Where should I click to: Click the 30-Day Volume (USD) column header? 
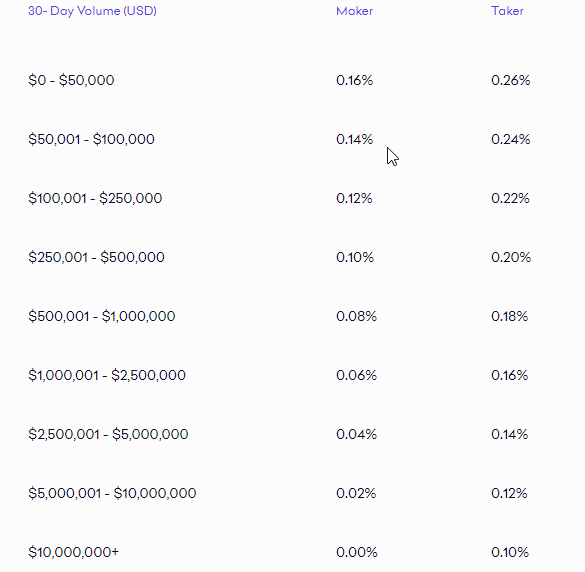pos(92,11)
